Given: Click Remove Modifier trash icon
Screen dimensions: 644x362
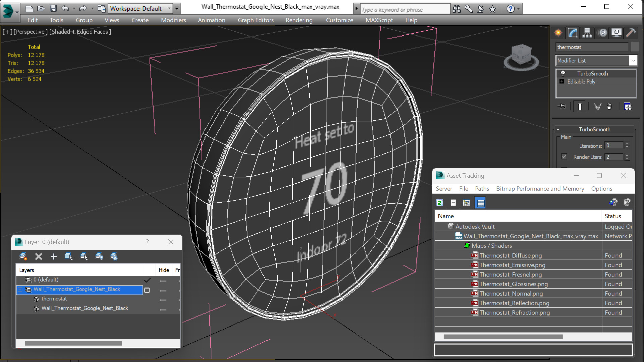Looking at the screenshot, I should [x=609, y=106].
